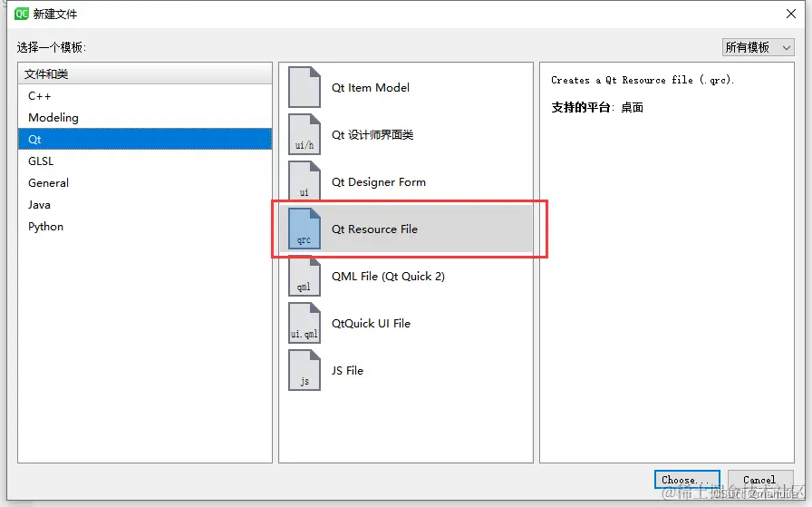Screen dimensions: 812x507
Task: Close the 新建文件 dialog
Action: coord(791,14)
